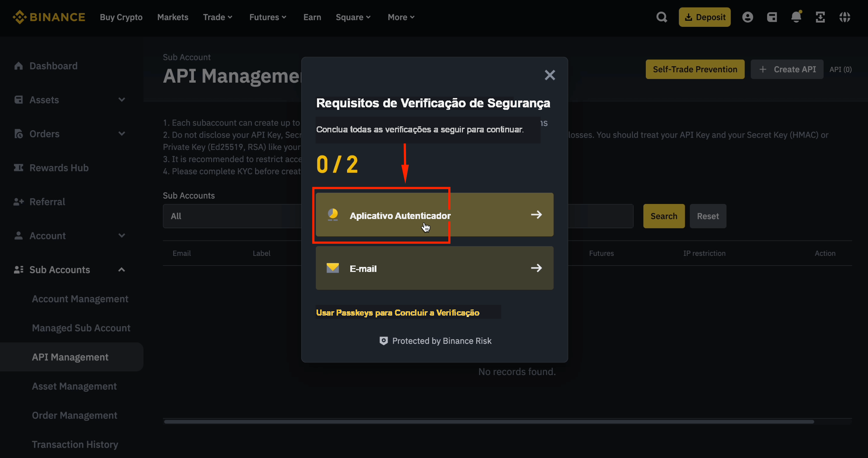Open the Trade dropdown menu
Screen dimensions: 868x458
218,17
